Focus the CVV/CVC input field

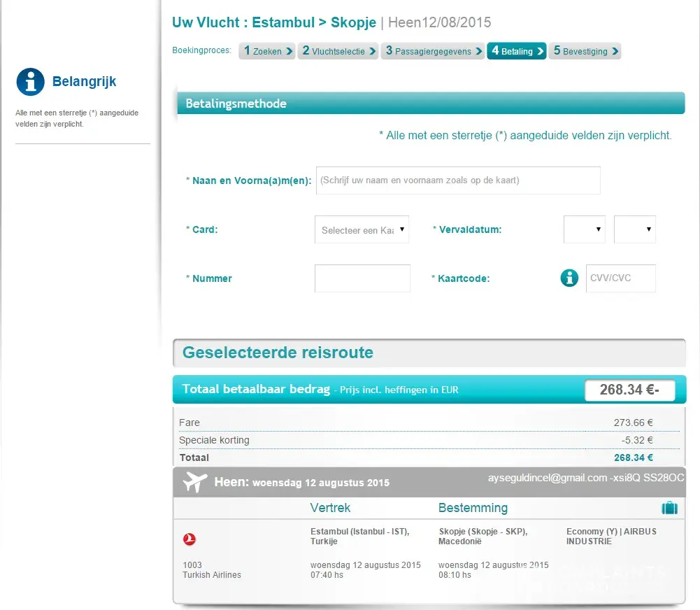click(x=621, y=278)
